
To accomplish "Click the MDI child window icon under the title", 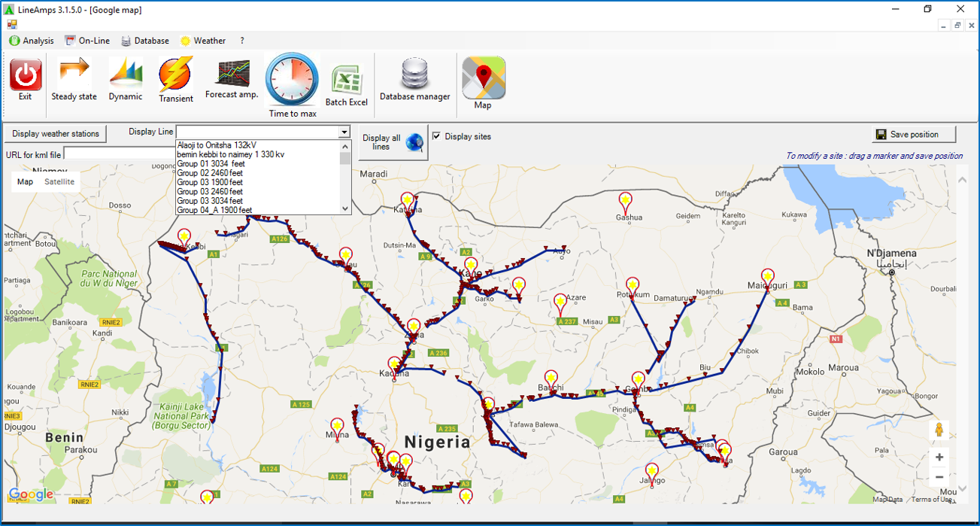I will pos(12,25).
